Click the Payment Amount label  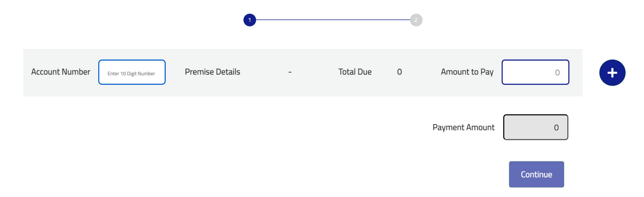pos(463,127)
